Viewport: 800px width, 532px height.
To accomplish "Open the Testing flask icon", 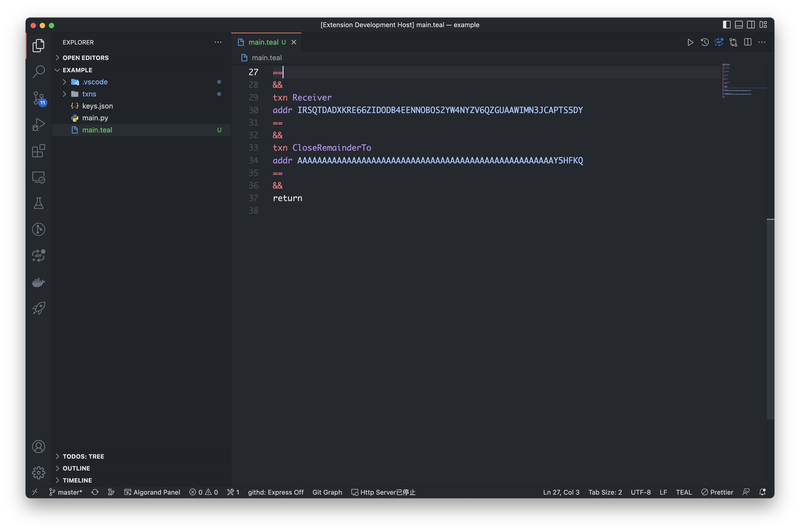I will click(38, 203).
